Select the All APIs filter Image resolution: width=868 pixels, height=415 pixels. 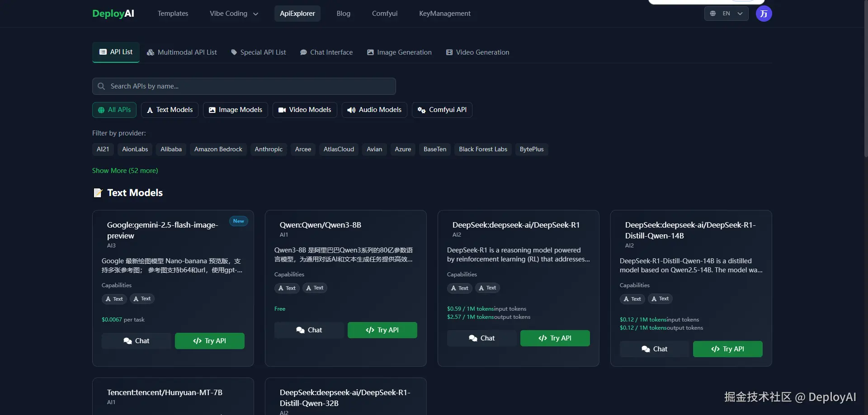click(x=114, y=110)
